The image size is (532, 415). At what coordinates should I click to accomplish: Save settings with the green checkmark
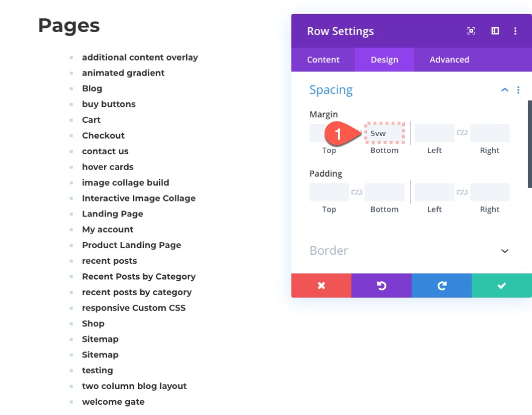click(501, 285)
